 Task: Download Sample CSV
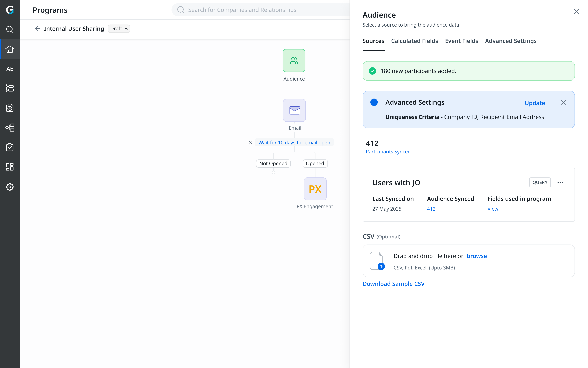pyautogui.click(x=393, y=283)
